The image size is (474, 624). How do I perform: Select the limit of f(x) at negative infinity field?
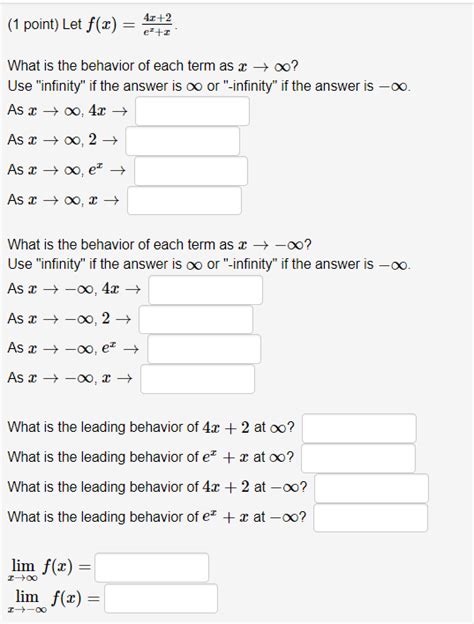pyautogui.click(x=161, y=598)
